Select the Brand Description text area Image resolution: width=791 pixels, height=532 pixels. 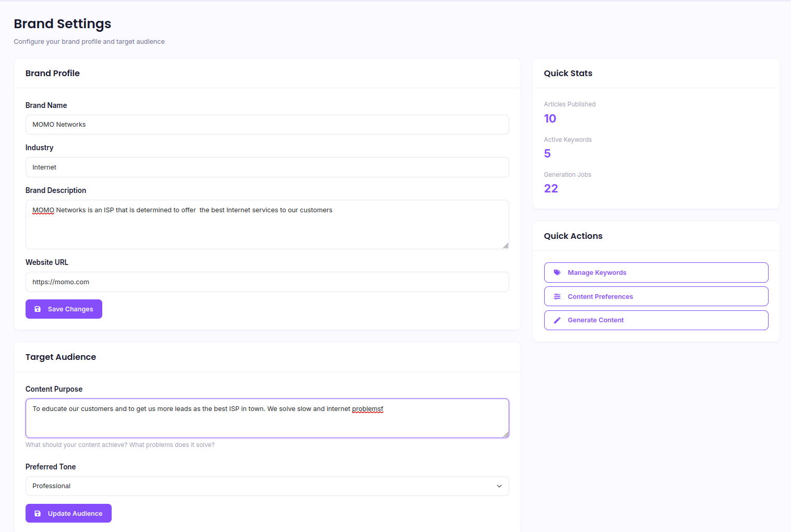click(267, 224)
